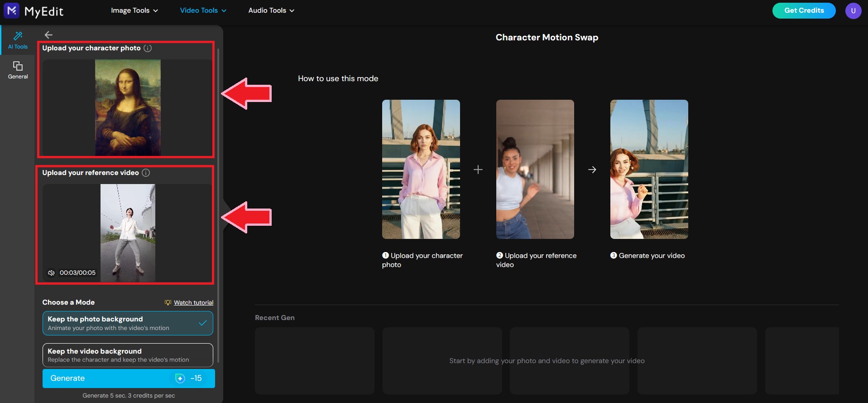Go back using the left arrow icon

pyautogui.click(x=48, y=35)
